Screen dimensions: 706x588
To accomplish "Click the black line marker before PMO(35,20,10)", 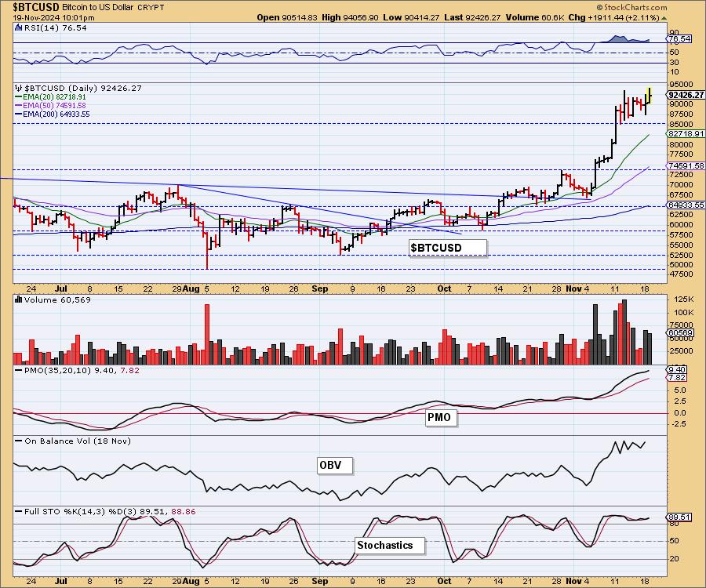I will pyautogui.click(x=19, y=370).
